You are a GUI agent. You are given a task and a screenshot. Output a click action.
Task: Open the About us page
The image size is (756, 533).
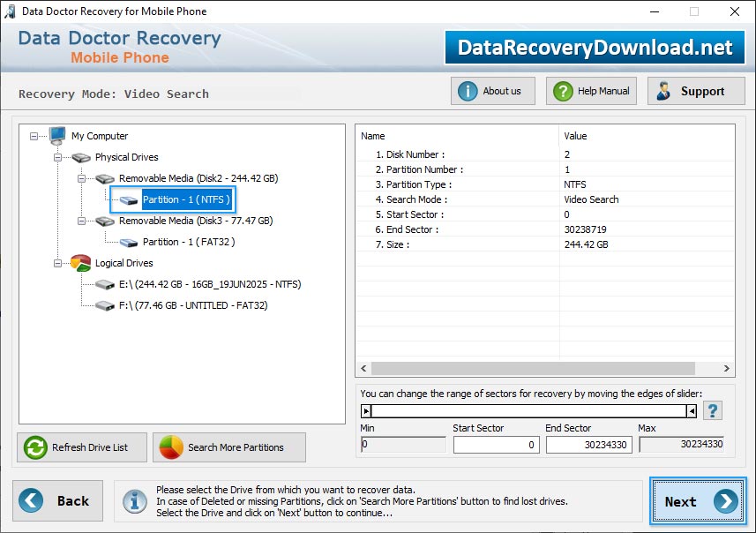click(493, 91)
